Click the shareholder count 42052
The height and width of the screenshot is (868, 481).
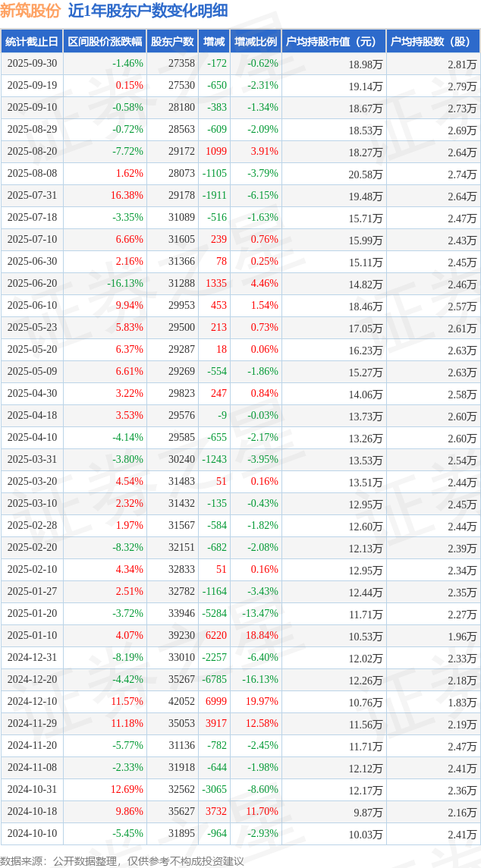coord(181,702)
